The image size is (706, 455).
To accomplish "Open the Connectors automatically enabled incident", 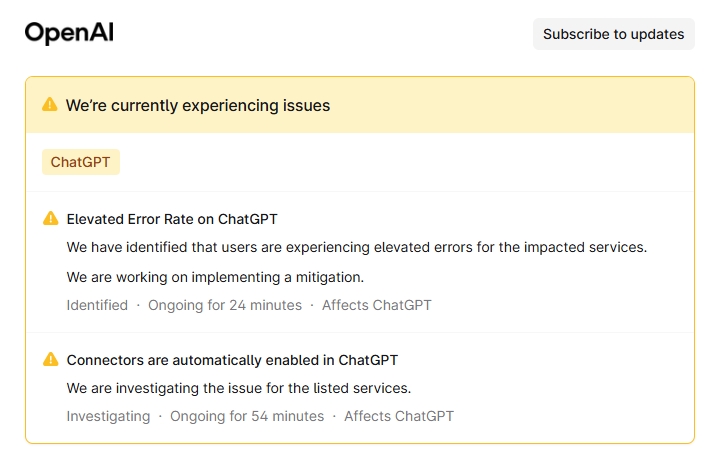I will point(232,360).
